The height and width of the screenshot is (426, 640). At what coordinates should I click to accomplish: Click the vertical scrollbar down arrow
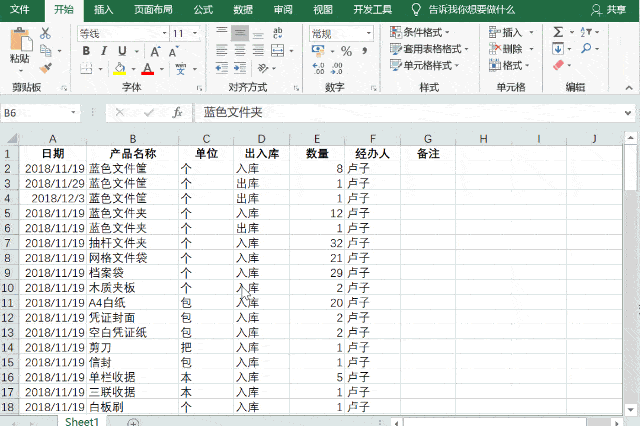[x=631, y=409]
